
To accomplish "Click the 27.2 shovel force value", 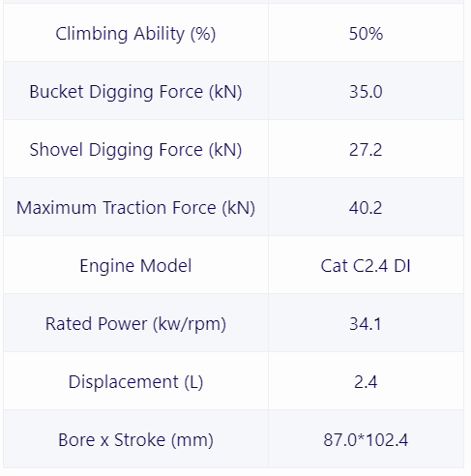I will [366, 150].
